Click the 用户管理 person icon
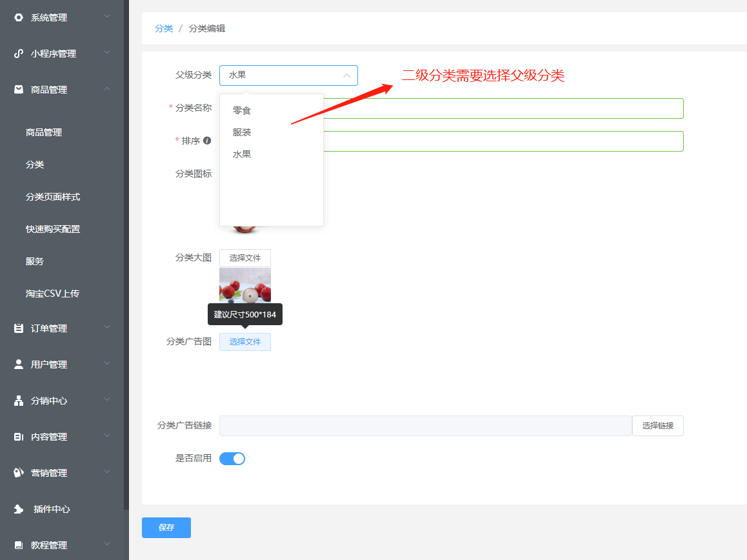 point(19,365)
